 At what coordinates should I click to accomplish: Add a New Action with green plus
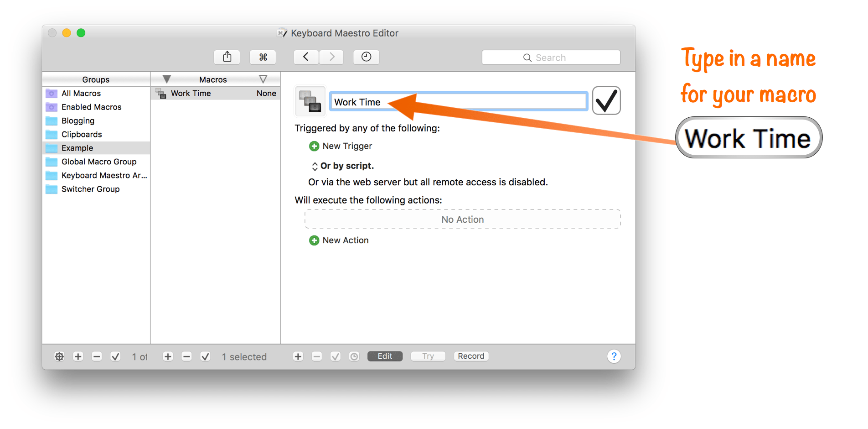pyautogui.click(x=314, y=241)
